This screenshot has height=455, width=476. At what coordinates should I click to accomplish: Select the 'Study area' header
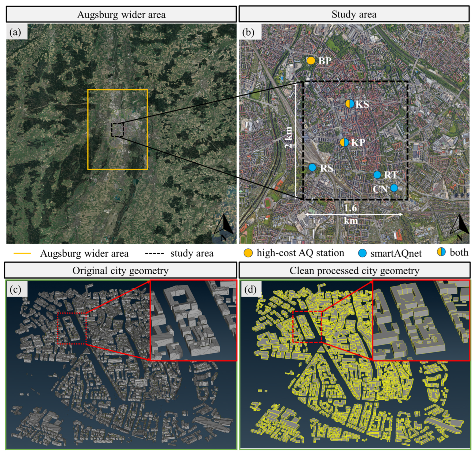click(x=354, y=14)
